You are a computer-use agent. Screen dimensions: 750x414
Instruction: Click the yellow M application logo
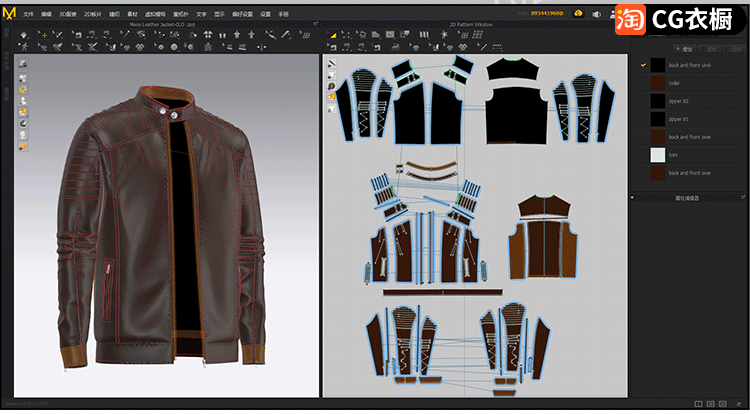click(x=9, y=13)
